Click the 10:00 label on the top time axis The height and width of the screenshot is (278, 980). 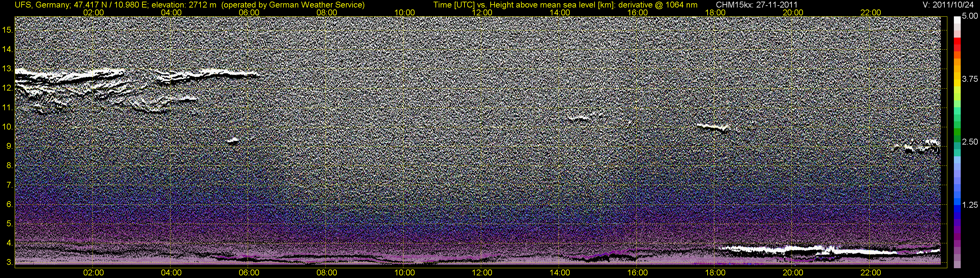tap(404, 12)
